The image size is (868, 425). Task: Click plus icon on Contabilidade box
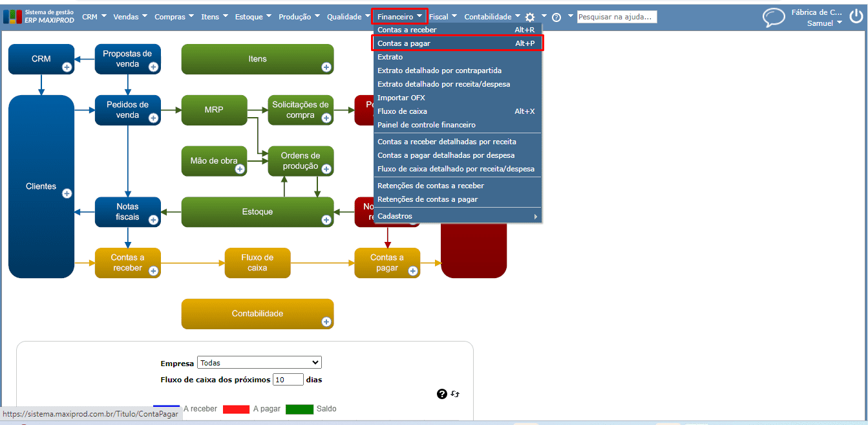click(326, 321)
